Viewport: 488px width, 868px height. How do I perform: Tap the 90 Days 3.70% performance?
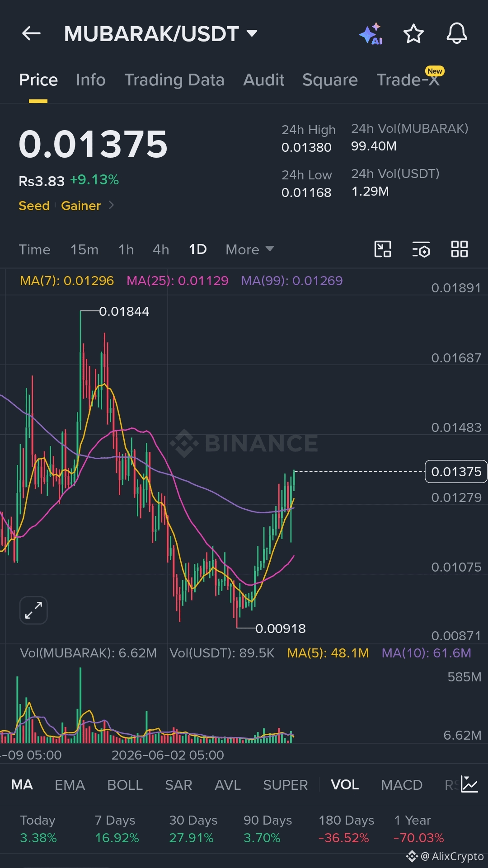(x=267, y=829)
